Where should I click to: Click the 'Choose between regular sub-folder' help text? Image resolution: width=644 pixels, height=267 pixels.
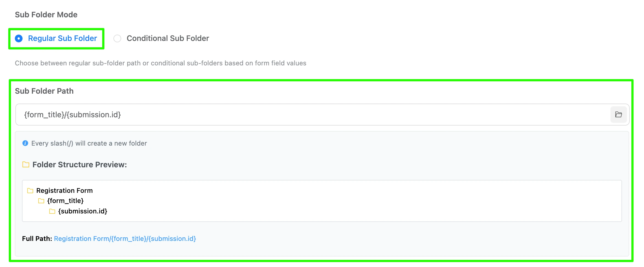coord(160,63)
